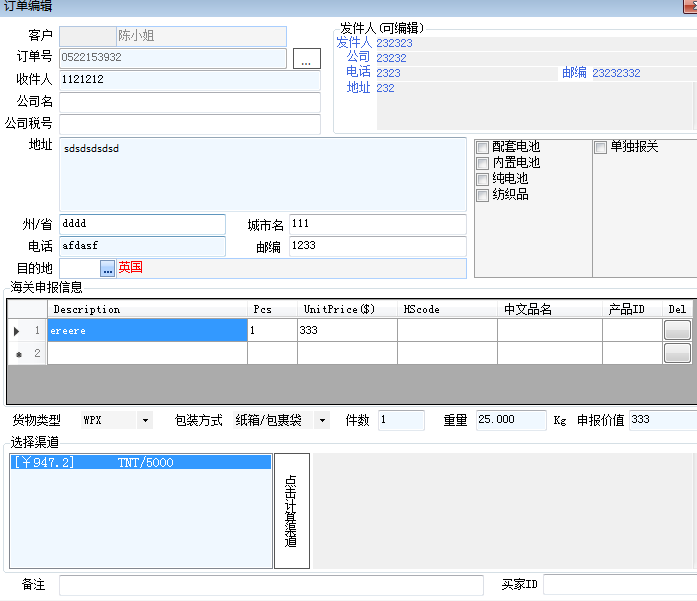Expand the 包装方式 packaging dropdown
The image size is (697, 601).
[321, 421]
